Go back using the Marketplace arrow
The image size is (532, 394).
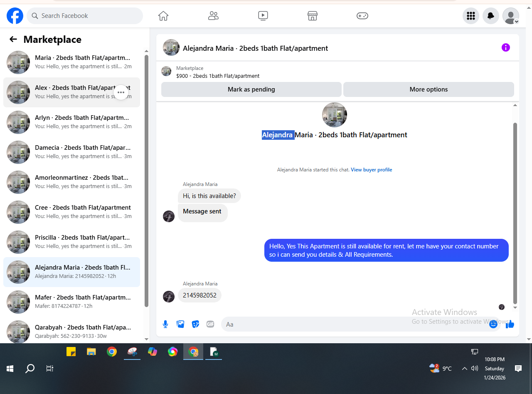(x=13, y=39)
